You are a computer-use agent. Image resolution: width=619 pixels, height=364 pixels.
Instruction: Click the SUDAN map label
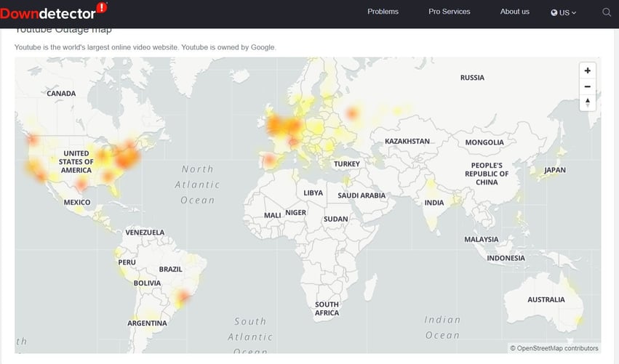tap(336, 219)
